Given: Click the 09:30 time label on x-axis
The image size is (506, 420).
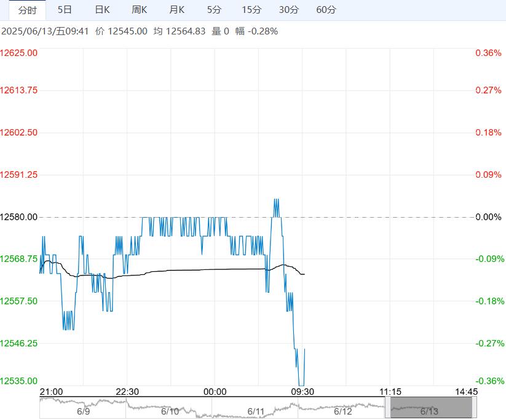Looking at the screenshot, I should click(302, 392).
